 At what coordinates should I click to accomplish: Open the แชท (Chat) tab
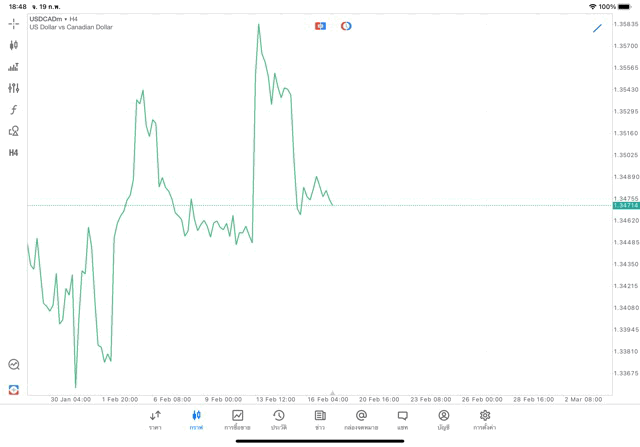(x=402, y=420)
